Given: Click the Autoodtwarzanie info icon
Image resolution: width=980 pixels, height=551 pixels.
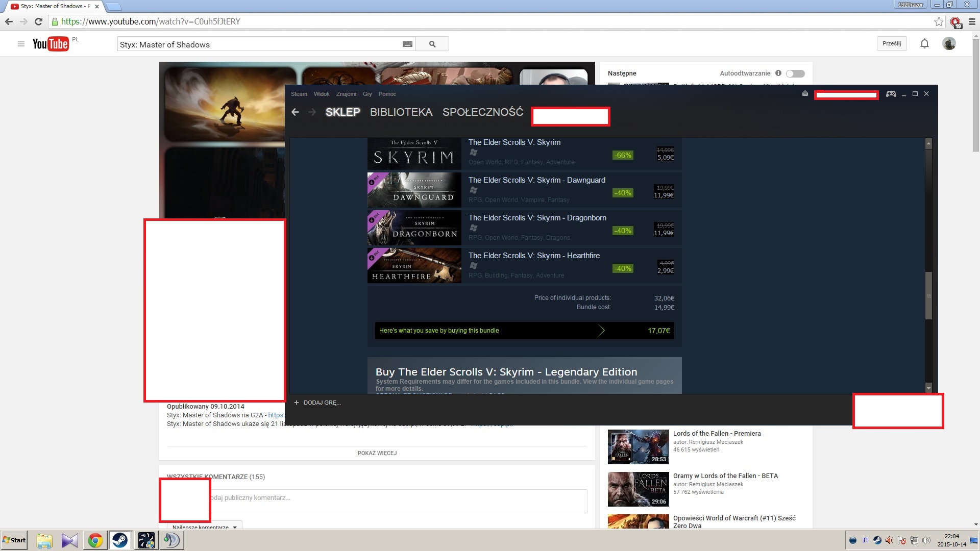Looking at the screenshot, I should click(778, 73).
